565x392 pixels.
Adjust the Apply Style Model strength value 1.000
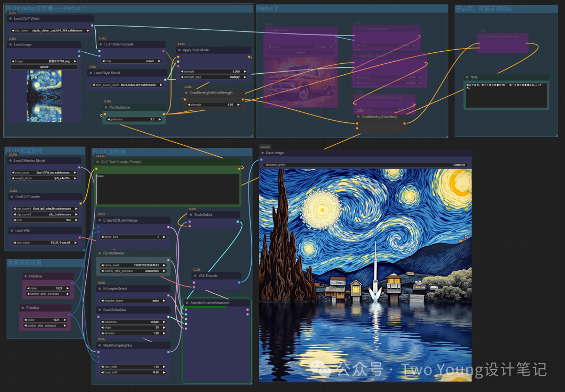(213, 71)
